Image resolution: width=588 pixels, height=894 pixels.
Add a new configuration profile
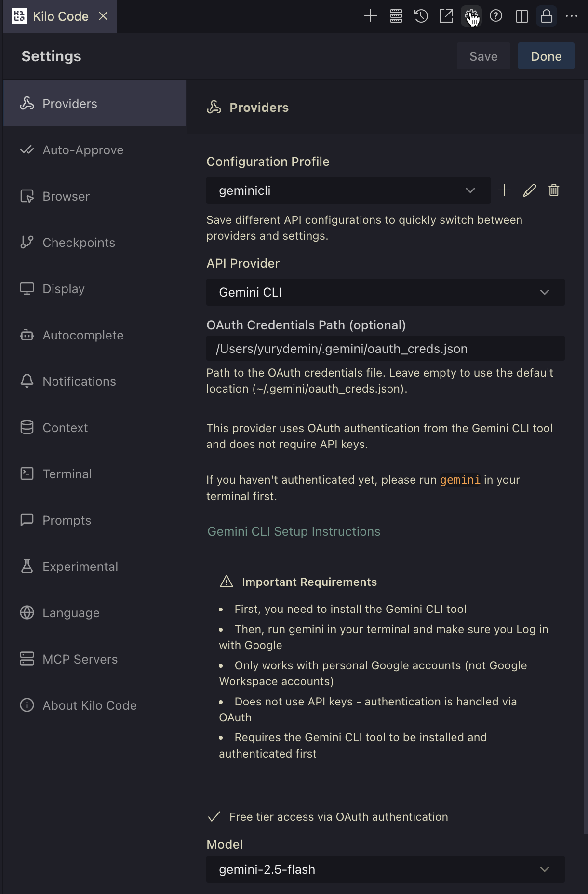[504, 190]
